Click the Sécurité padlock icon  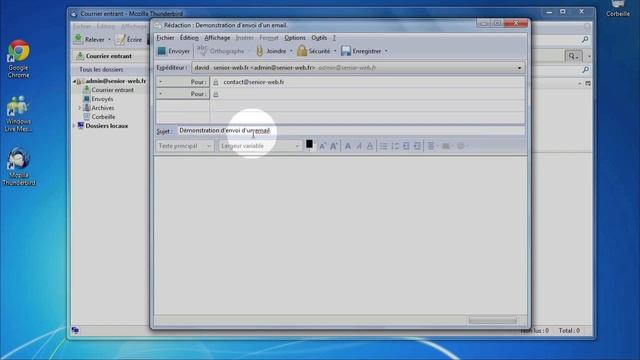[302, 51]
